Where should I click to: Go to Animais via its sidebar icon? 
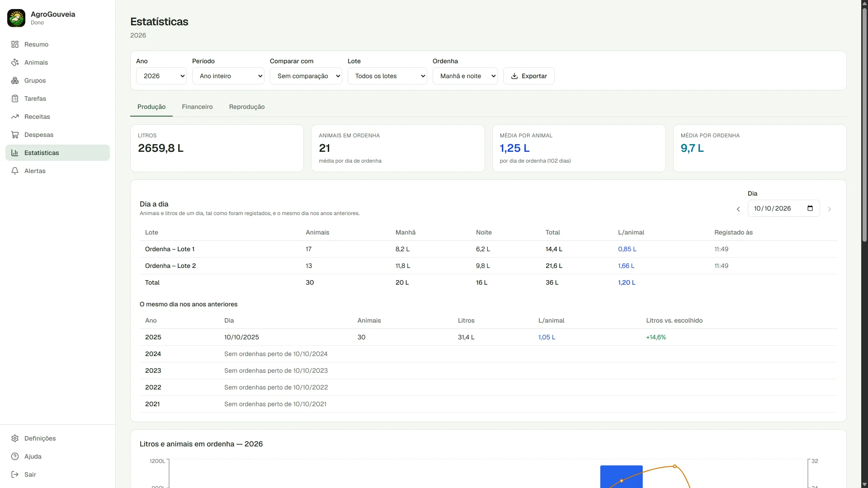[x=15, y=62]
